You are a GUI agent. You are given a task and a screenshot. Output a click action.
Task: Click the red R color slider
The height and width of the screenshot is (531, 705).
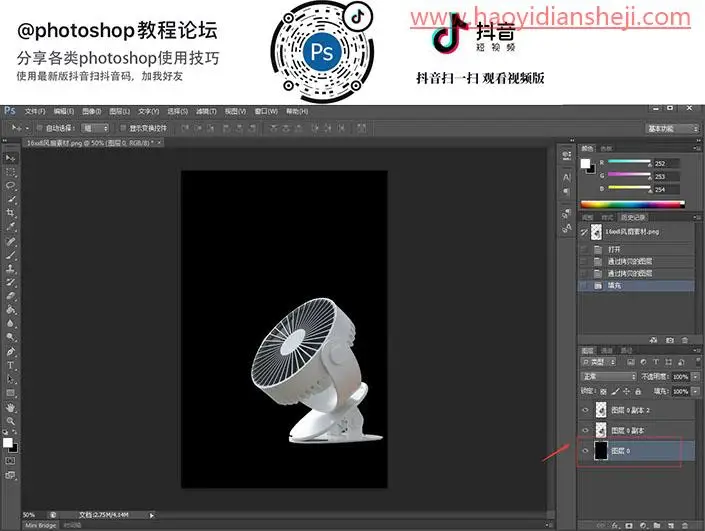[629, 162]
